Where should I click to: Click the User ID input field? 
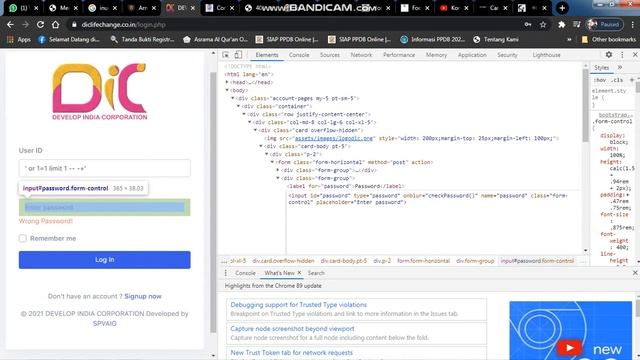(104, 168)
